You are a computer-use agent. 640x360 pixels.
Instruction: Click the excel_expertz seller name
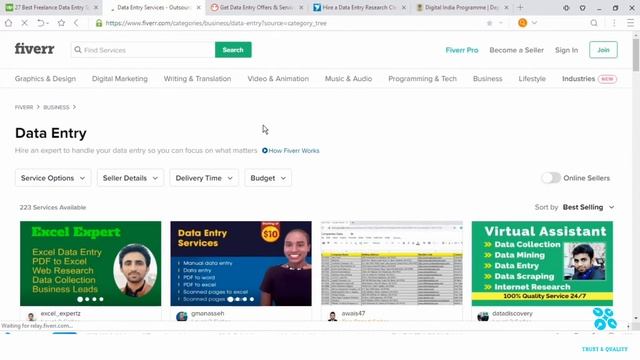tap(60, 313)
